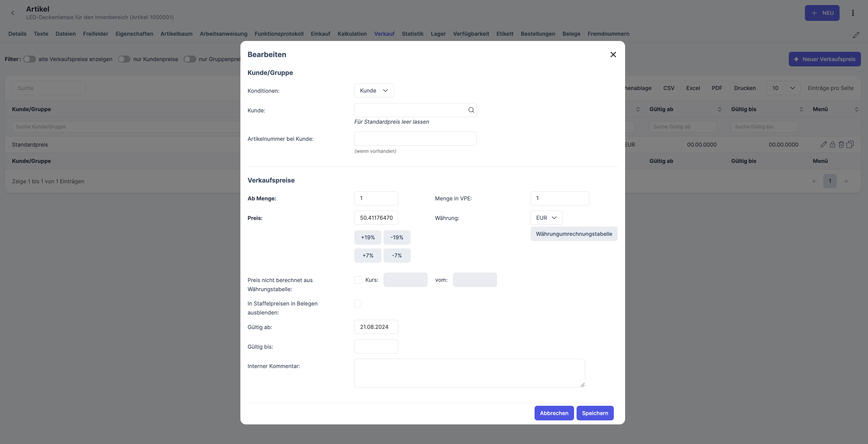The image size is (868, 444).
Task: Click the +19% price button
Action: pyautogui.click(x=368, y=238)
